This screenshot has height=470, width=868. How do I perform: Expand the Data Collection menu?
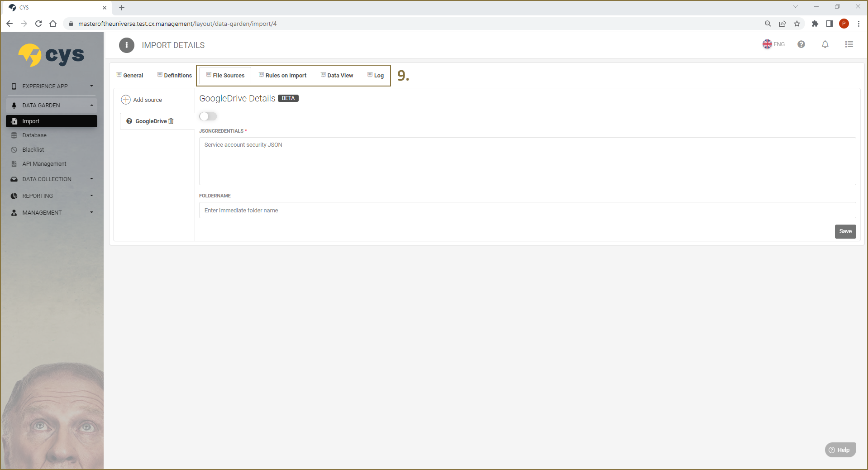pyautogui.click(x=52, y=179)
